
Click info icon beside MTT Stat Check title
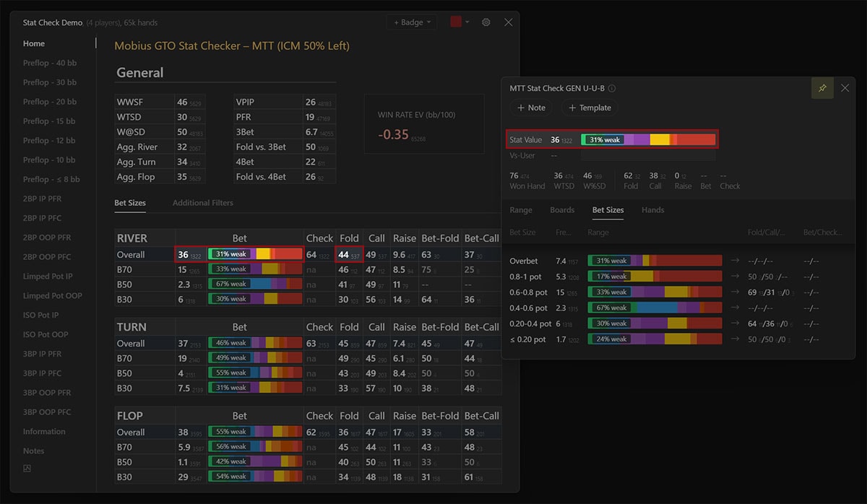tap(612, 89)
